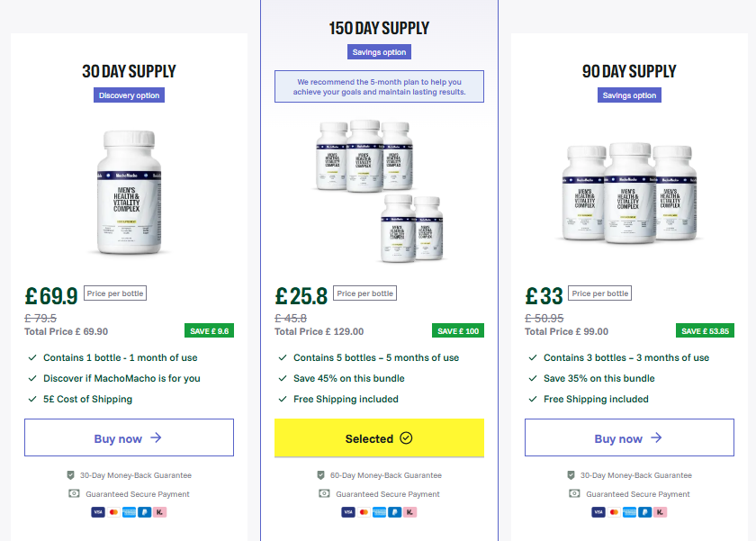This screenshot has width=756, height=541.
Task: Click the green SAVE £ 100 badge
Action: tap(458, 330)
